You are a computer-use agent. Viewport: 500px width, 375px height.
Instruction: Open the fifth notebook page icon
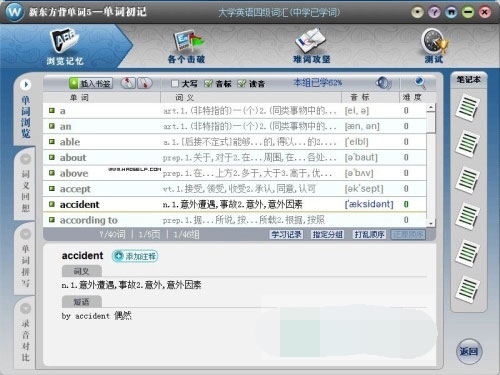tap(468, 253)
